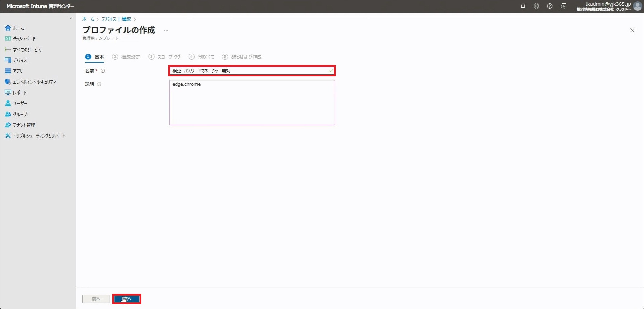Open the more options ellipsis beside title
Image resolution: width=644 pixels, height=309 pixels.
click(x=166, y=30)
